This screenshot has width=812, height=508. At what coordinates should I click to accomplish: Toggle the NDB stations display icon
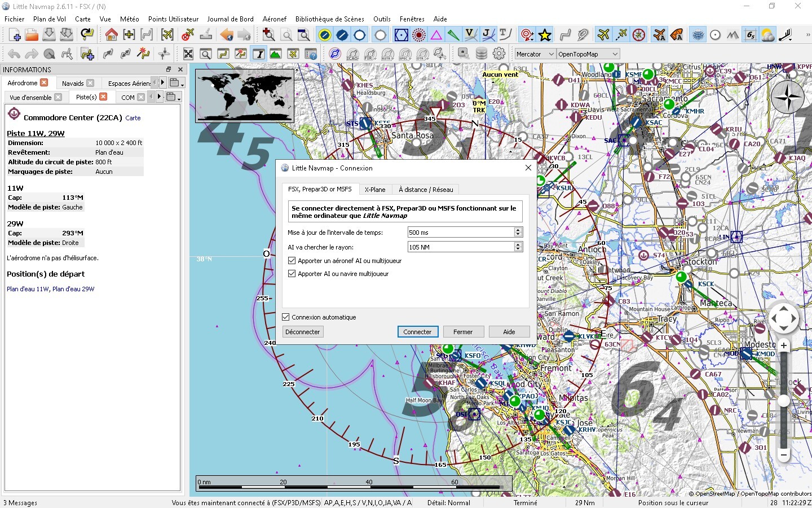[x=419, y=35]
